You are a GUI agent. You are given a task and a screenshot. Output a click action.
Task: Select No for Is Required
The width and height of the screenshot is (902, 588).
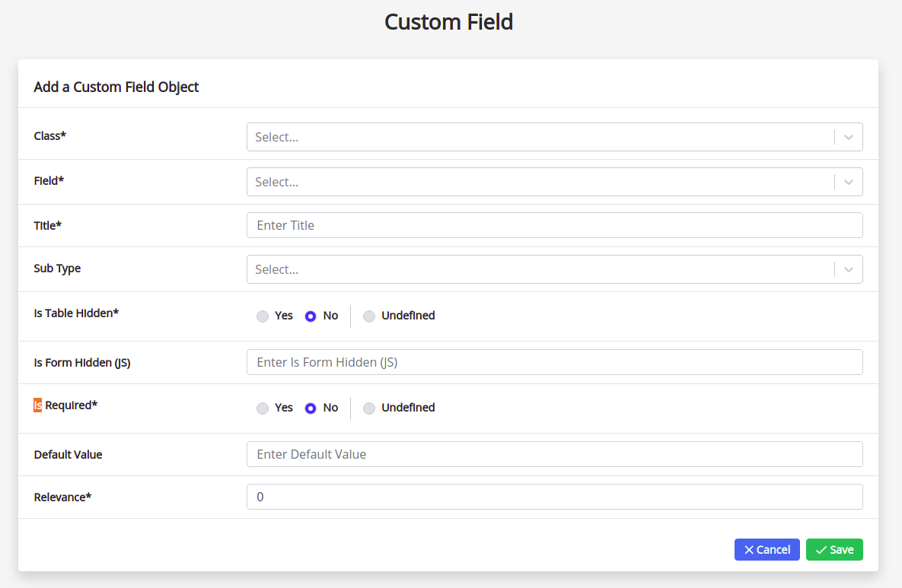pos(311,408)
